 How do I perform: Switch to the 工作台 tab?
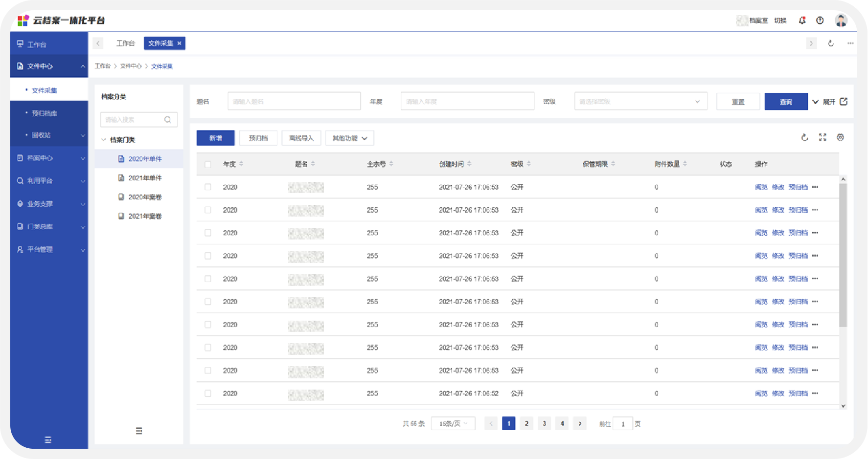(125, 44)
